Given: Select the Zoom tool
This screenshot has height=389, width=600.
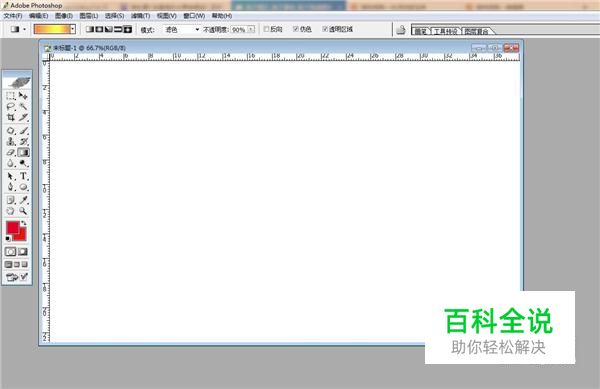Looking at the screenshot, I should point(23,211).
